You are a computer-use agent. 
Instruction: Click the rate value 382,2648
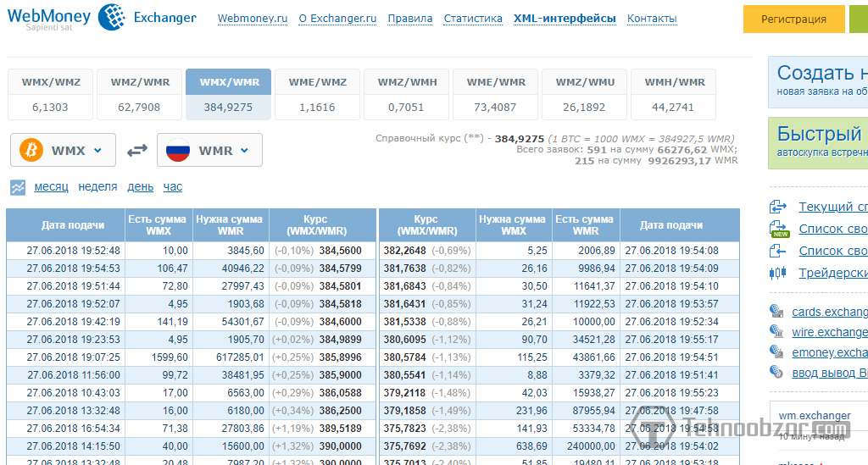(404, 251)
